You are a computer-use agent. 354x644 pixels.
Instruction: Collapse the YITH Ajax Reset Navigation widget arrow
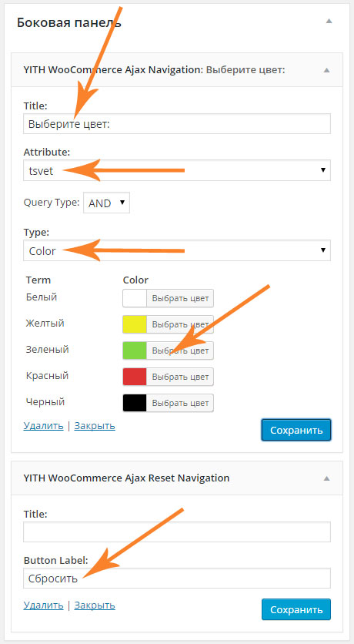(x=326, y=478)
